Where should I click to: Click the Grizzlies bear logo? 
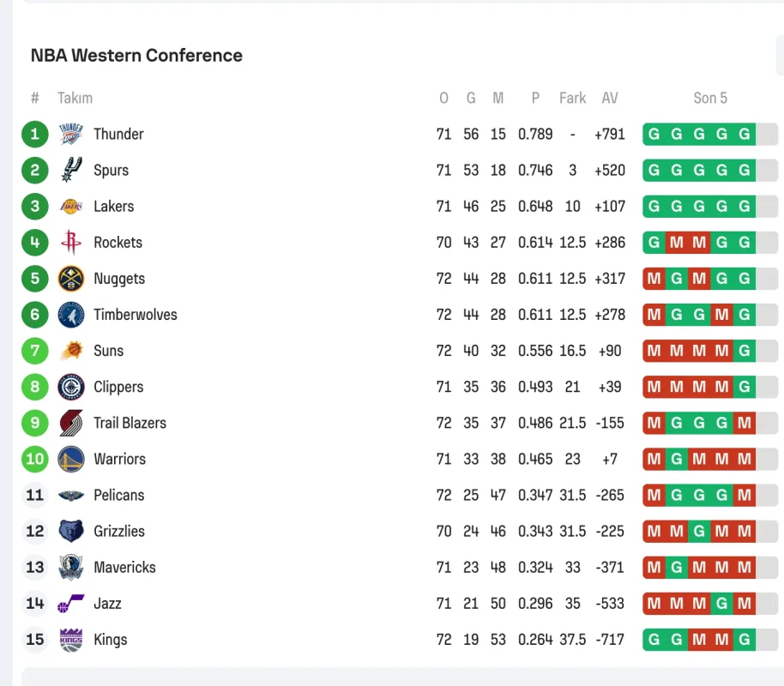70,531
